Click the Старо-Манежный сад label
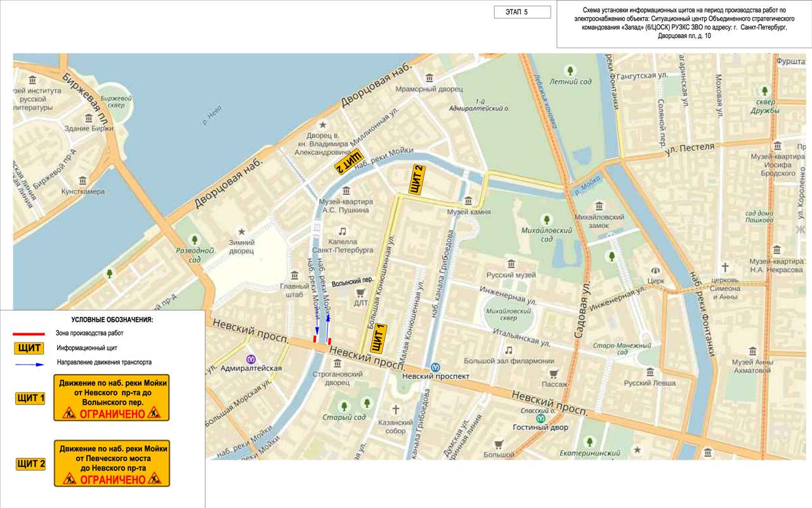The image size is (812, 508). tap(622, 349)
